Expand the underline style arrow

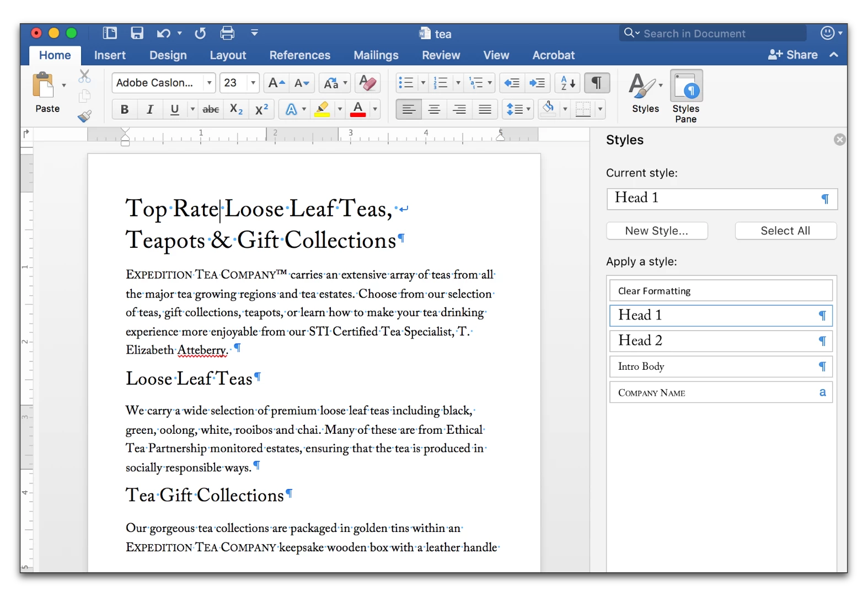192,109
